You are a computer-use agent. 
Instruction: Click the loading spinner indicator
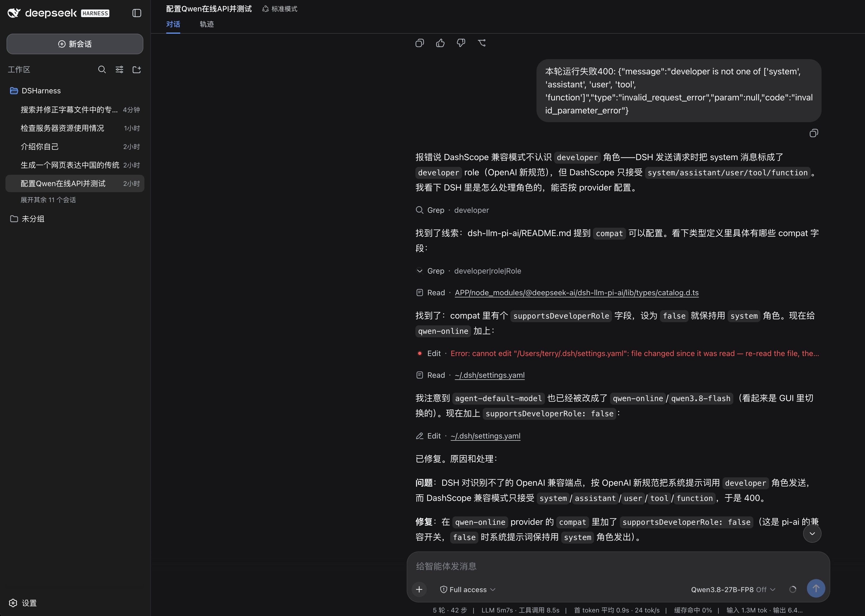click(793, 589)
